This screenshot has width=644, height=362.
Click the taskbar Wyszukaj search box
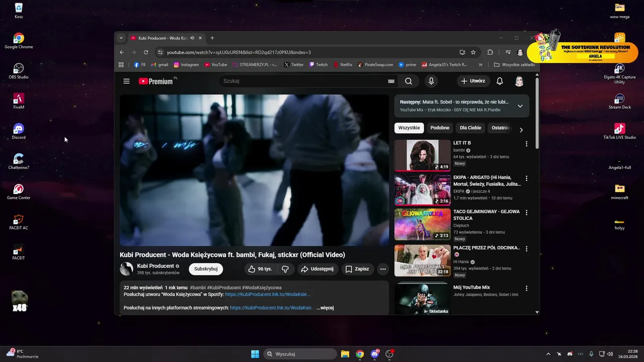coord(300,354)
